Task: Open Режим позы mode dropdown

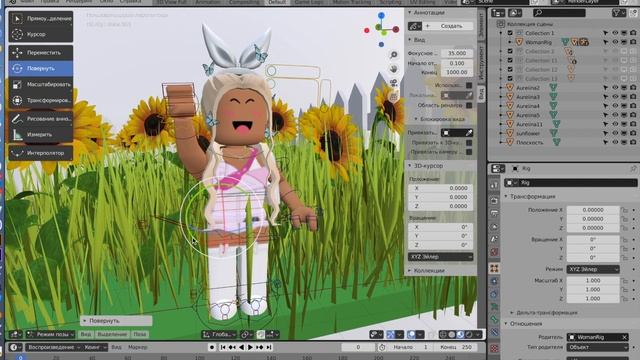Action: click(x=51, y=334)
